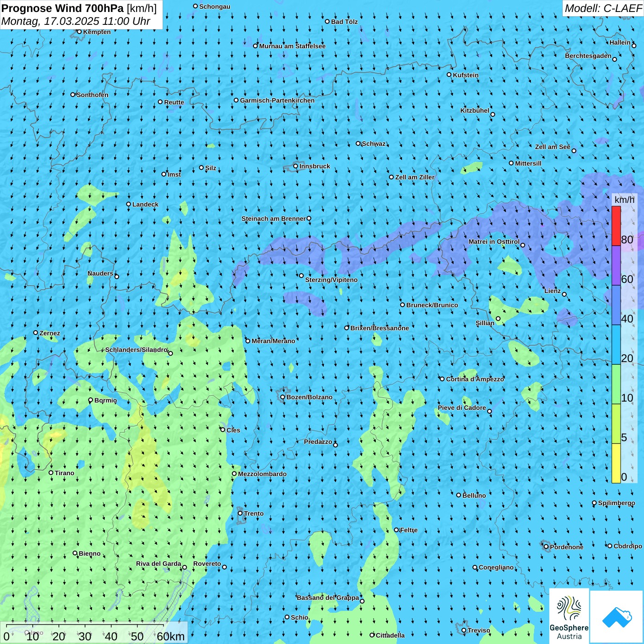Click the 'Spilimbergo' label

point(617,503)
